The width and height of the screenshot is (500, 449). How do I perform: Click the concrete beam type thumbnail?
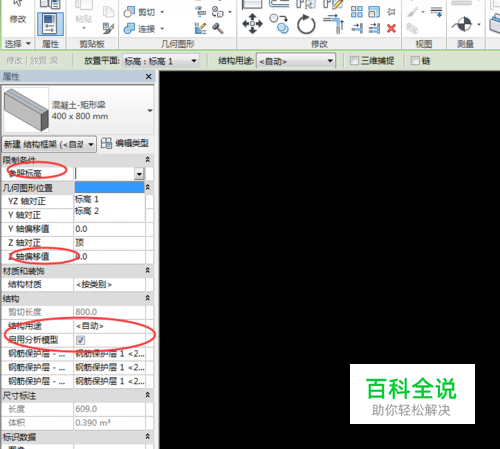26,110
